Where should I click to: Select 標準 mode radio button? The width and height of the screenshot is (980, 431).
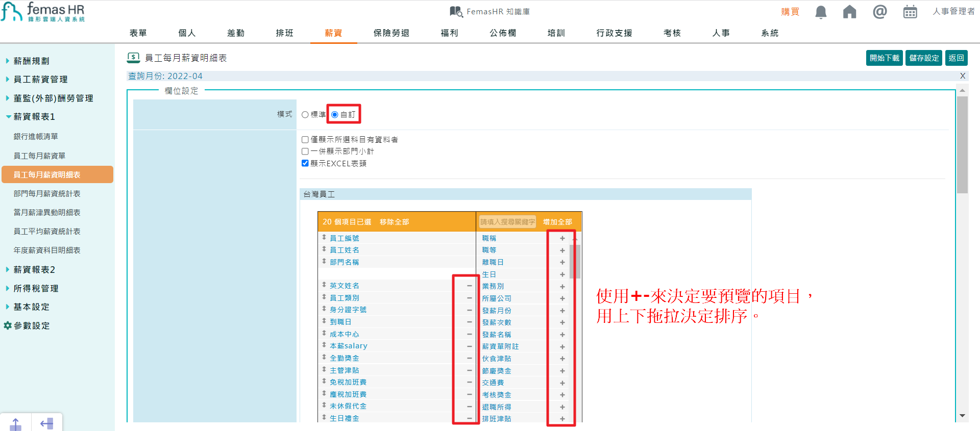click(x=305, y=115)
